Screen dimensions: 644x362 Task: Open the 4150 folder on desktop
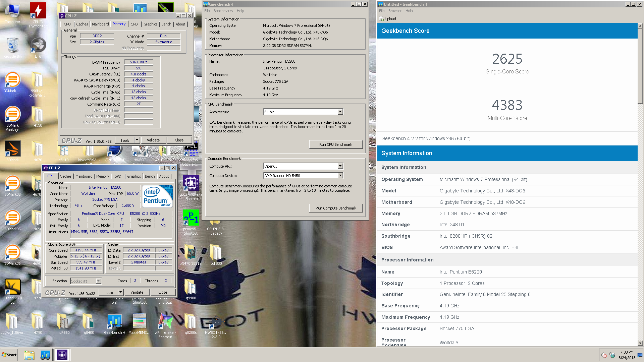pos(38,117)
